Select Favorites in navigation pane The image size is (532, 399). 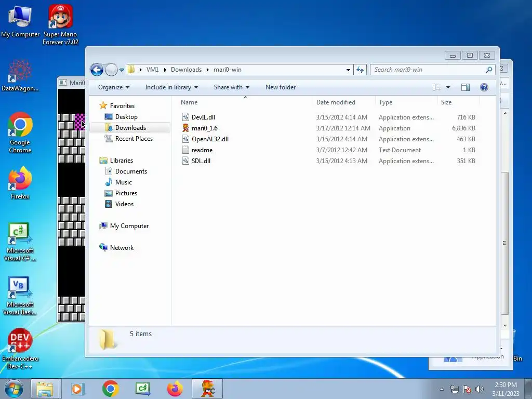coord(117,106)
